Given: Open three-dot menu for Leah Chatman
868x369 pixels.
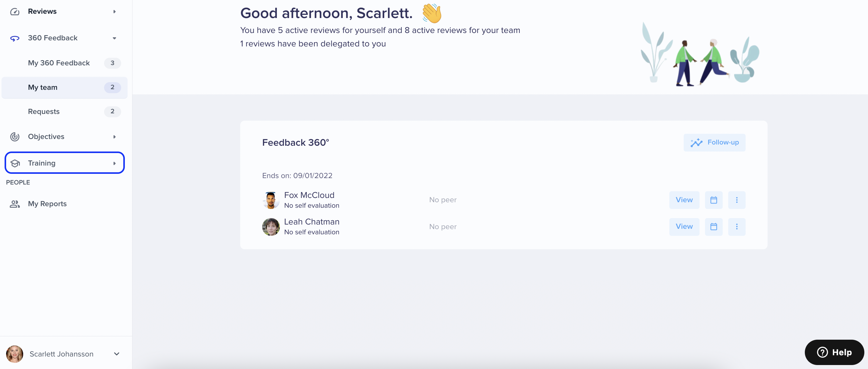Looking at the screenshot, I should coord(736,227).
